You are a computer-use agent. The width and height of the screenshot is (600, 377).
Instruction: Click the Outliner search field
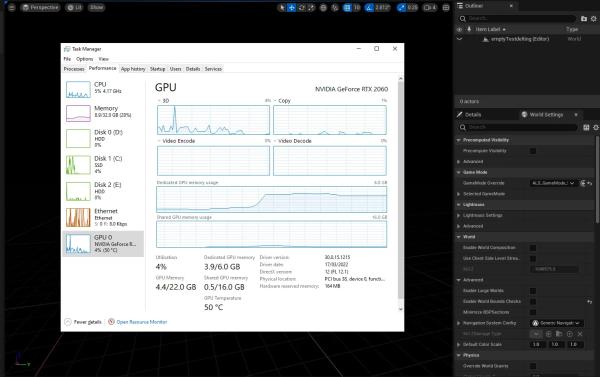click(517, 18)
